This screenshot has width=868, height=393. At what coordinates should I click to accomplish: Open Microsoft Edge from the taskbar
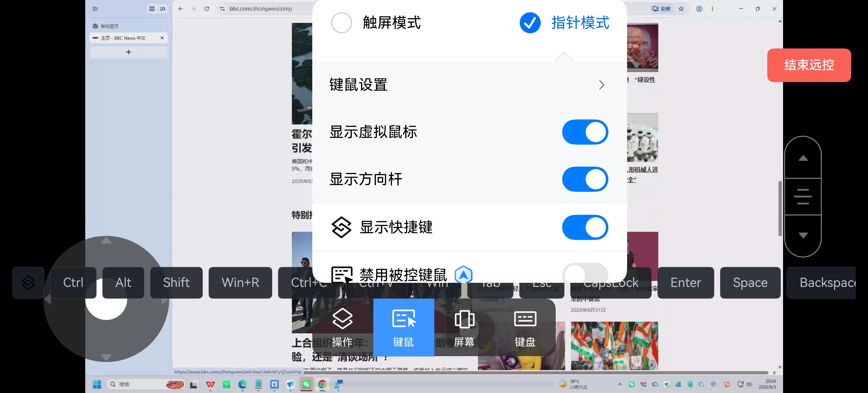(x=242, y=384)
